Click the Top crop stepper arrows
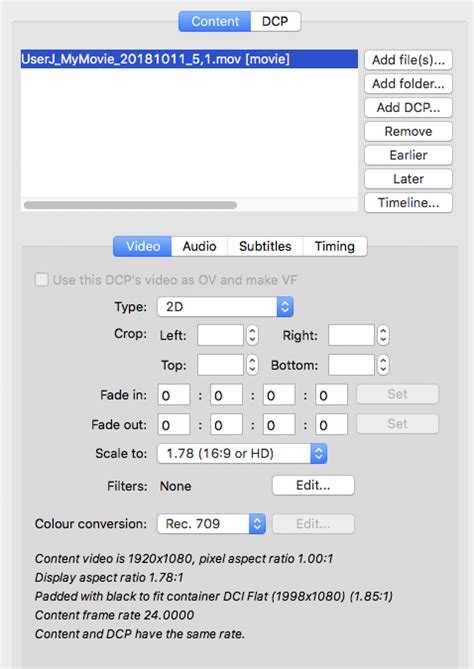 pyautogui.click(x=252, y=365)
